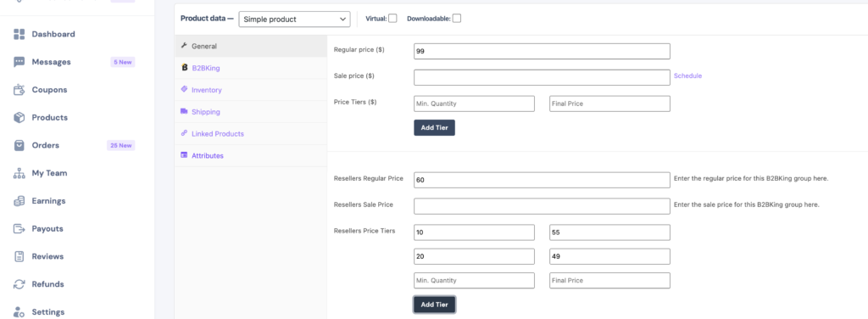Switch to the Inventory tab
Viewport: 868px width, 319px height.
tap(251, 90)
